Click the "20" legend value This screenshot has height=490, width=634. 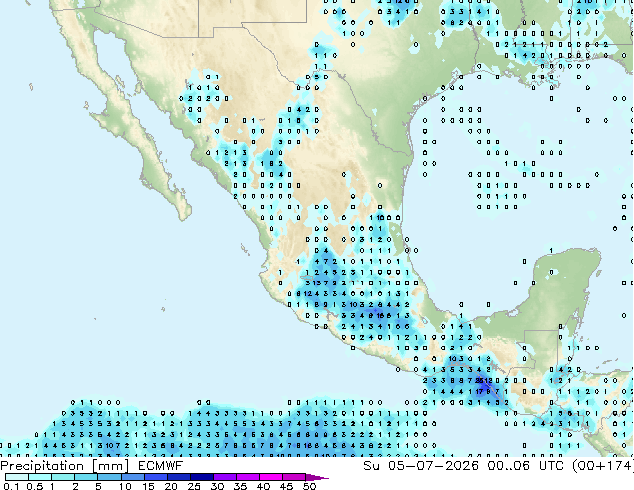click(x=171, y=486)
